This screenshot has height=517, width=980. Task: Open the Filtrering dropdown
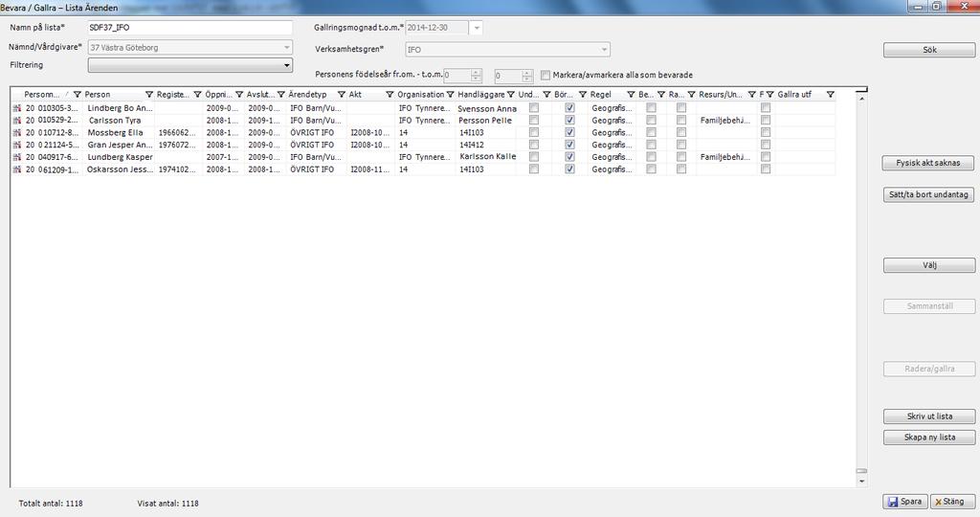[287, 65]
